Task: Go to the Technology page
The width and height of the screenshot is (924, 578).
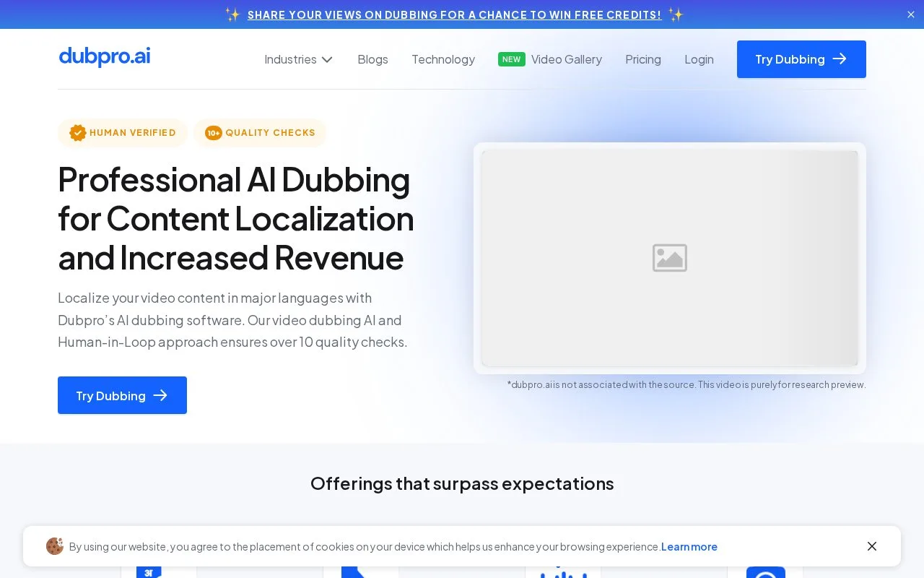Action: 443,59
